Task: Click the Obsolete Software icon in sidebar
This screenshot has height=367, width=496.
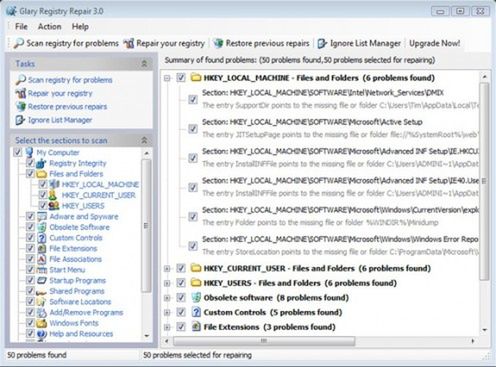Action: coord(42,227)
